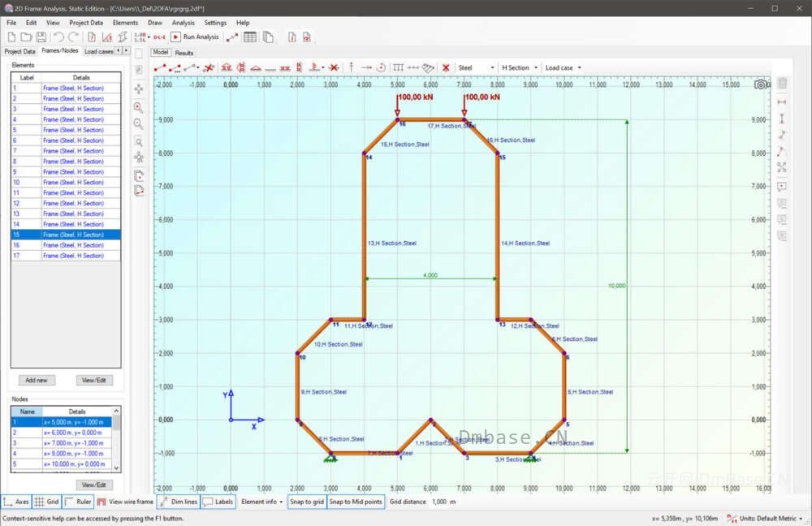Click View/Edit button under Elements list

point(93,380)
